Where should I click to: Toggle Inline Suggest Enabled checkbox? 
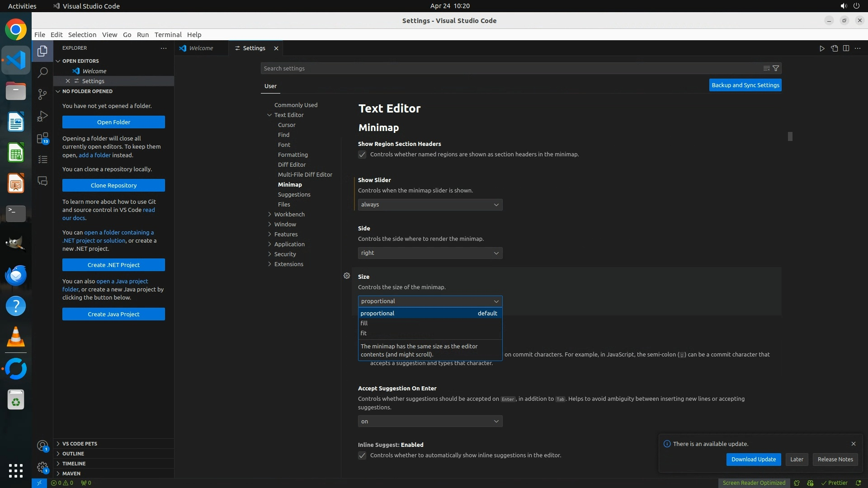(x=362, y=455)
